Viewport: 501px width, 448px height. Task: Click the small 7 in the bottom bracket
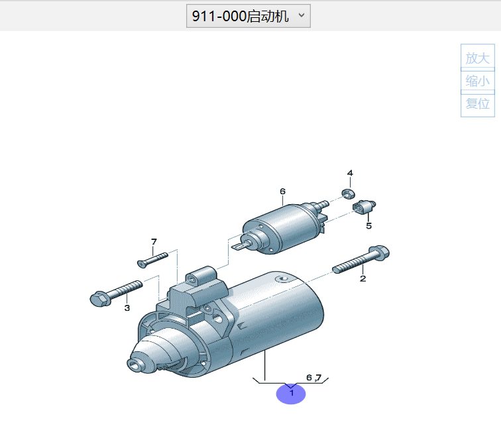tap(318, 377)
